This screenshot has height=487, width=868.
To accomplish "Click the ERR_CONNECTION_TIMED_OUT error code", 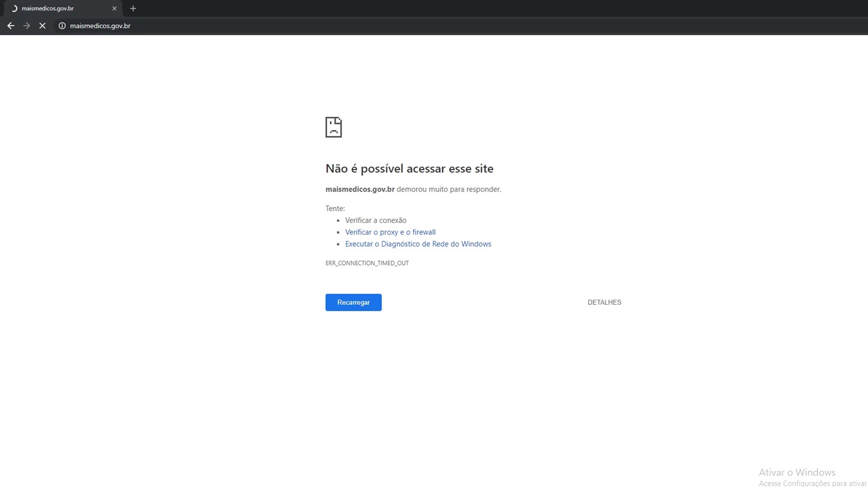I will coord(367,263).
